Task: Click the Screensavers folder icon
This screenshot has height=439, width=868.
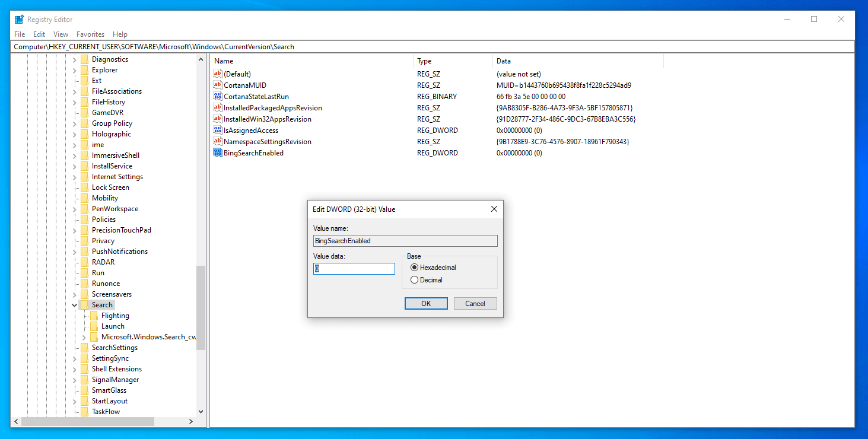Action: [x=84, y=294]
